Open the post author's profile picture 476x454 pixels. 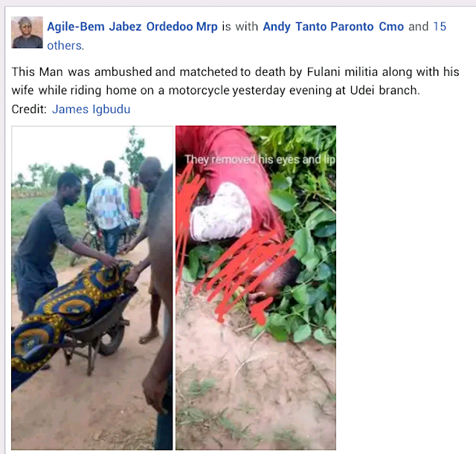coord(27,33)
